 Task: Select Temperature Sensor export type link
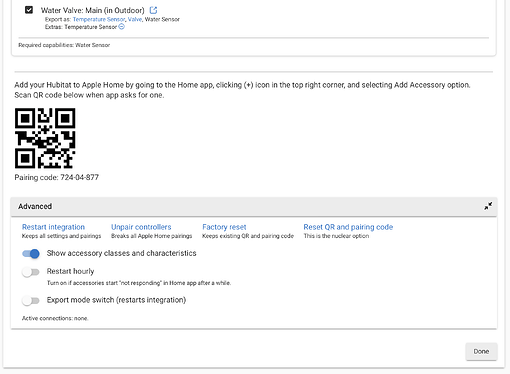point(99,19)
